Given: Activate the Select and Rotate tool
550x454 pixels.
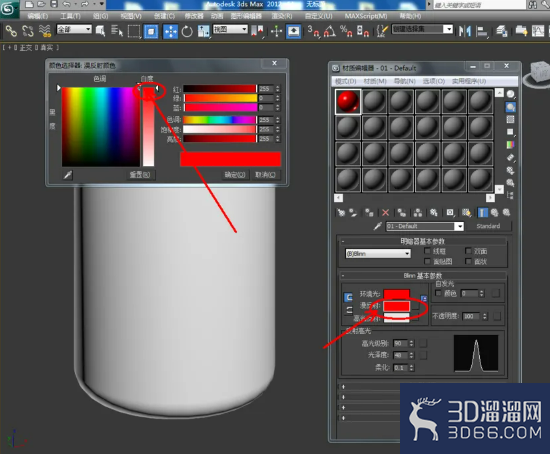Looking at the screenshot, I should (x=187, y=31).
